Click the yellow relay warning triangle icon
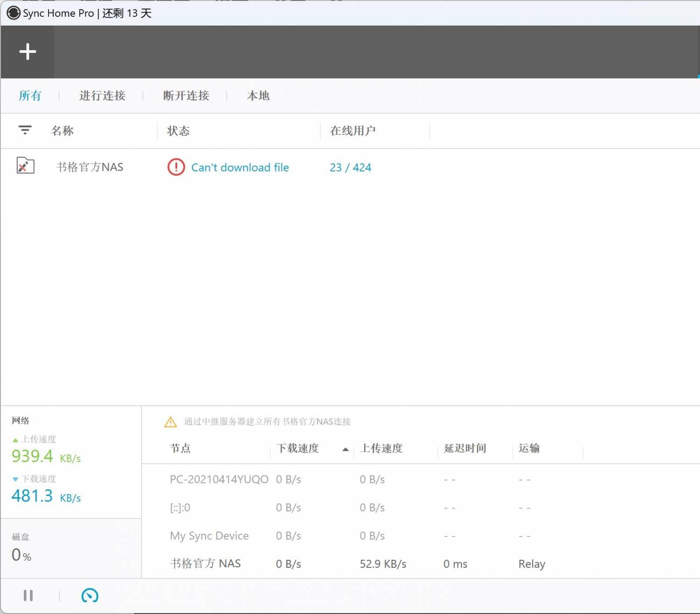The image size is (700, 614). point(171,422)
